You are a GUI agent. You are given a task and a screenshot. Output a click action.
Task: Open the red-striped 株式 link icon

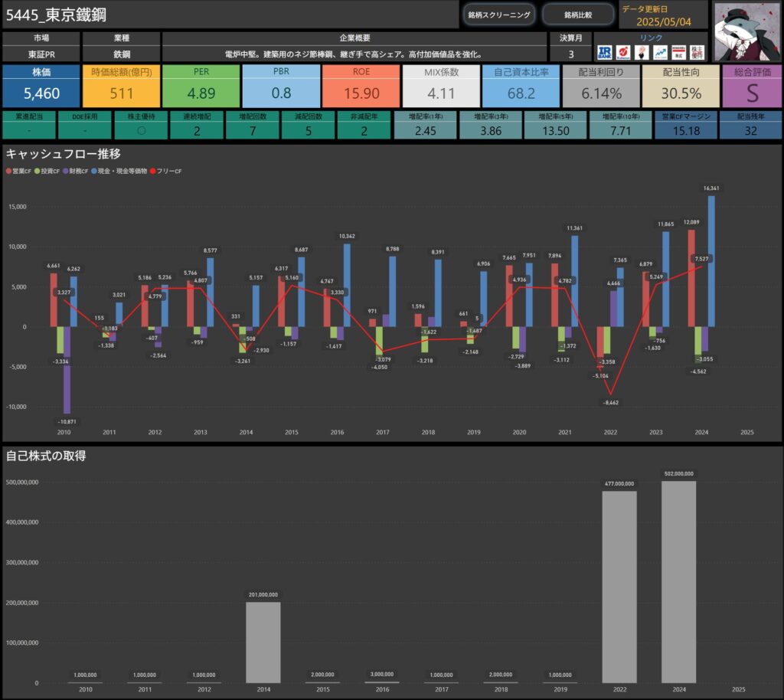678,53
